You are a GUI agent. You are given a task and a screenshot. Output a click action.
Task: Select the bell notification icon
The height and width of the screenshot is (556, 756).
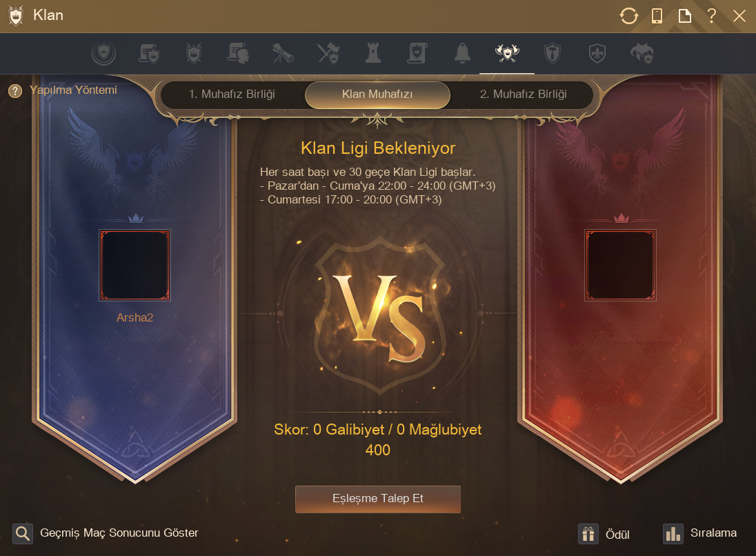point(462,53)
